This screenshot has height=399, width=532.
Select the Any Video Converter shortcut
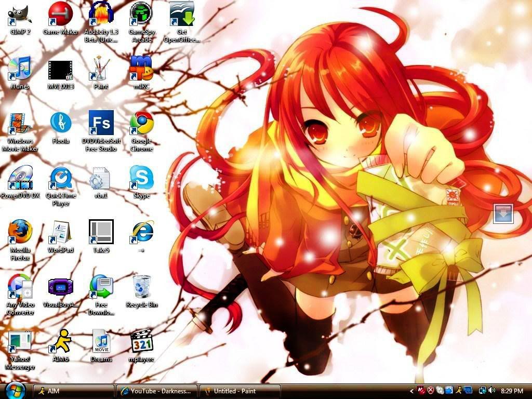click(x=20, y=295)
